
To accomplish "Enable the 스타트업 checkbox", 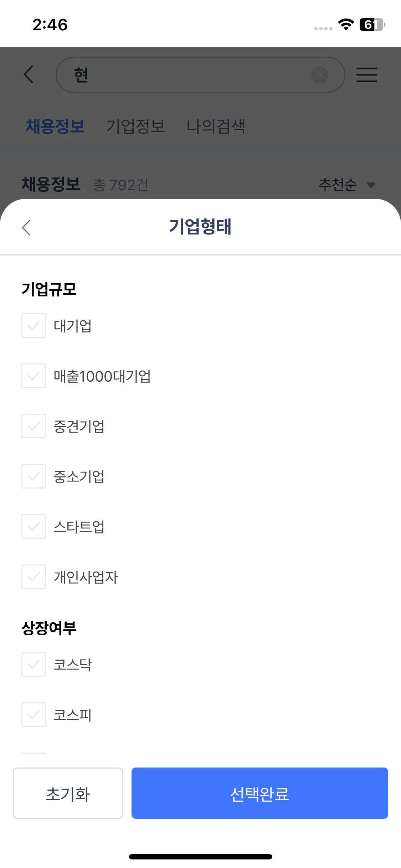I will pyautogui.click(x=34, y=527).
